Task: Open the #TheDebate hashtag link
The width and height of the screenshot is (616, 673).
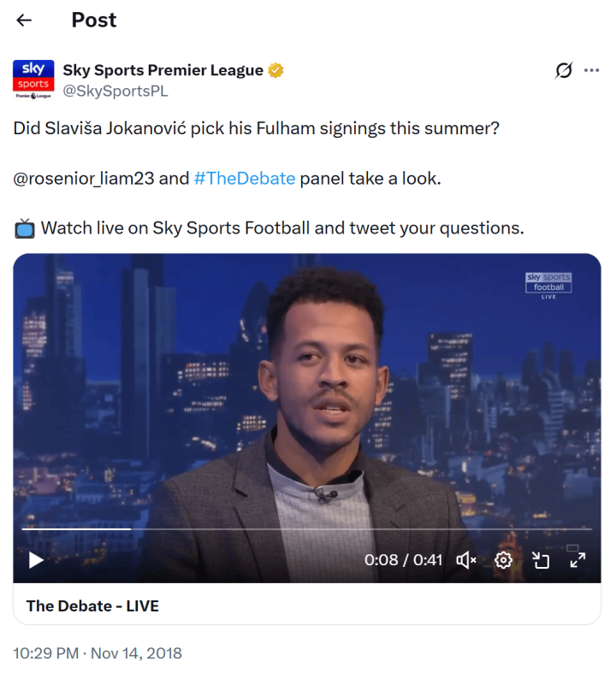Action: (x=245, y=178)
